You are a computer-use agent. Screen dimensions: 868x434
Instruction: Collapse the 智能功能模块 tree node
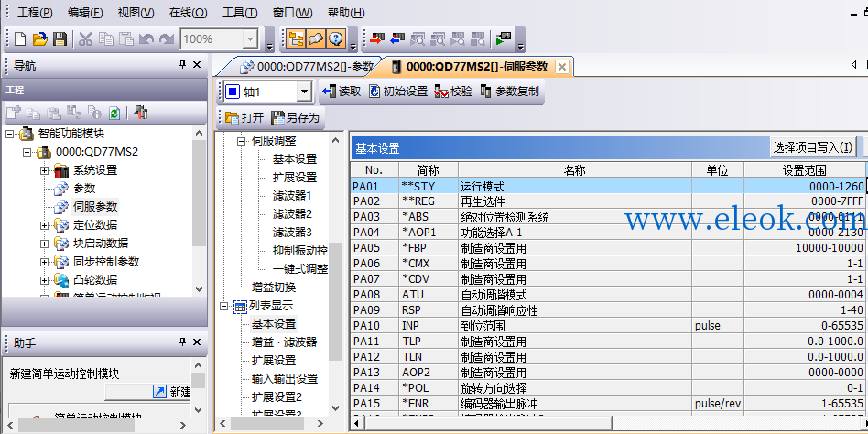point(9,134)
